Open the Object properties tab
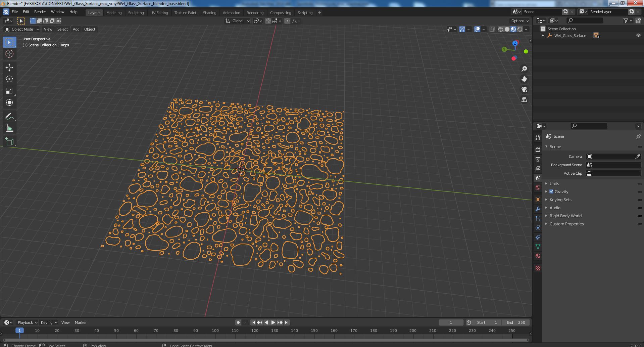Image resolution: width=644 pixels, height=347 pixels. point(538,200)
